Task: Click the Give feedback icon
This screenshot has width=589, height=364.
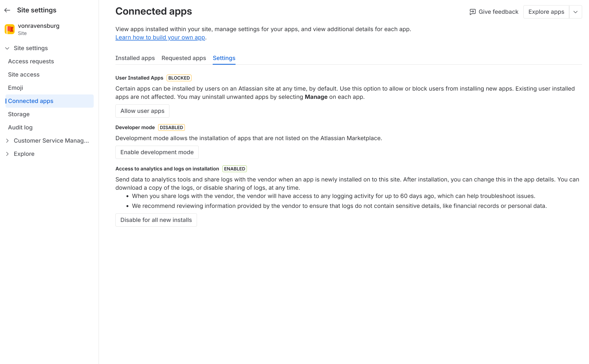Action: [472, 12]
